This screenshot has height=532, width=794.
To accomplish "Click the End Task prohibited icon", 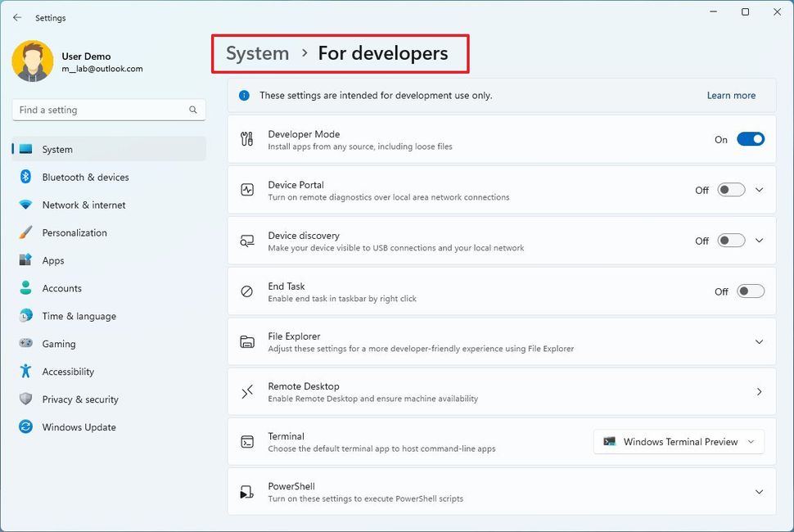I will [246, 291].
